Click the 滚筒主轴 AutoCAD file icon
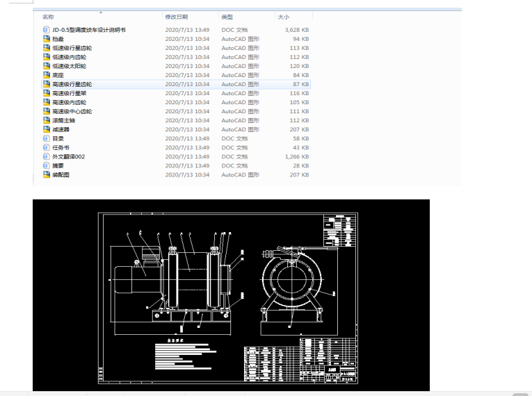The height and width of the screenshot is (396, 532). (x=47, y=120)
